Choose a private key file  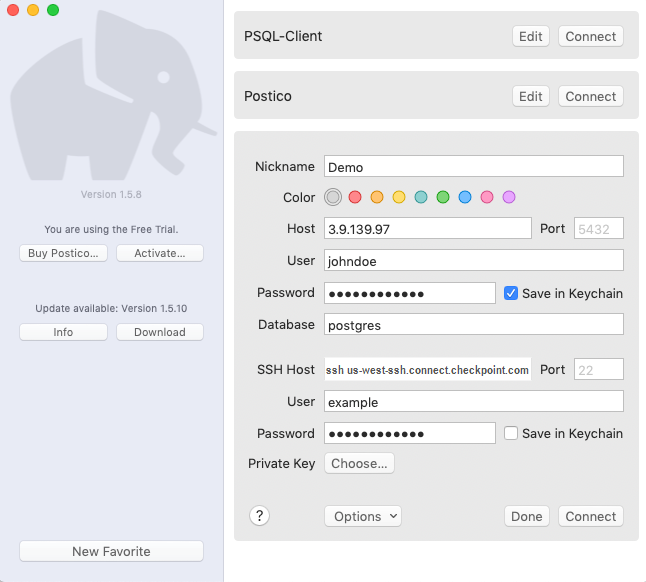click(x=359, y=463)
